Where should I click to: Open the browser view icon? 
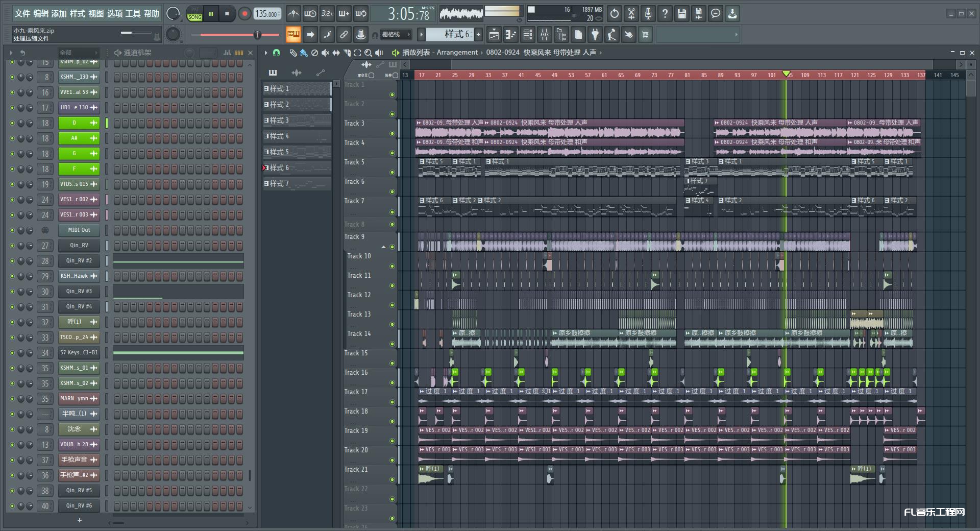tap(561, 35)
